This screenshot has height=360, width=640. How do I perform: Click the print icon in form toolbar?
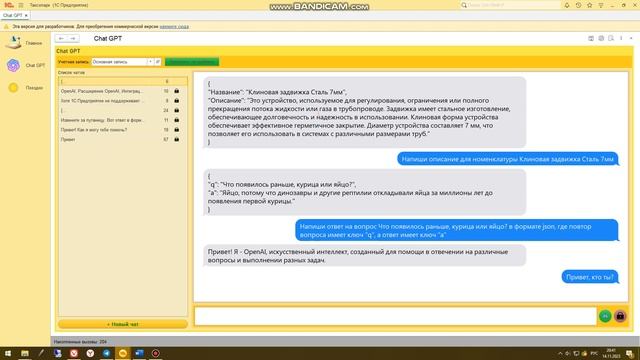tap(601, 38)
